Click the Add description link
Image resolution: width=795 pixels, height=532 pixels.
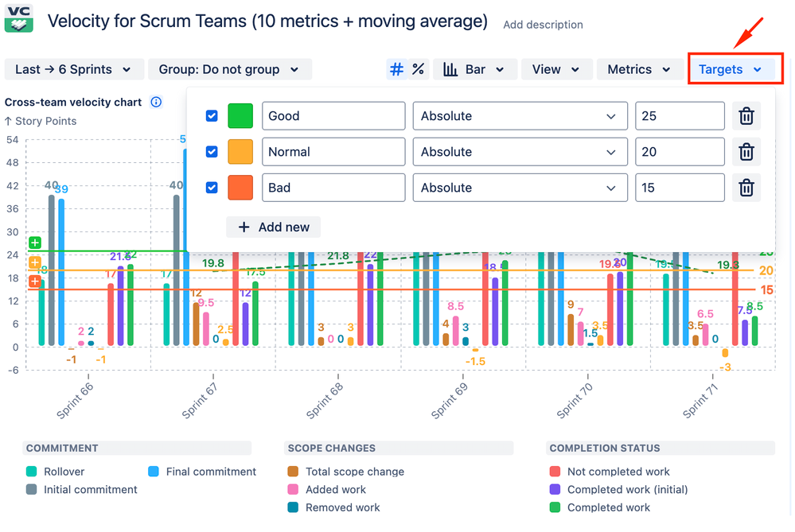point(543,25)
